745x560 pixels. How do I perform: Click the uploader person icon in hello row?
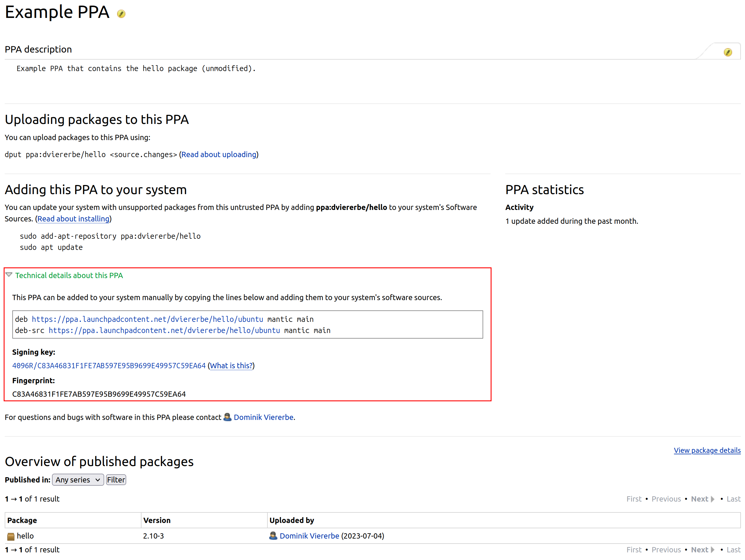pyautogui.click(x=273, y=536)
